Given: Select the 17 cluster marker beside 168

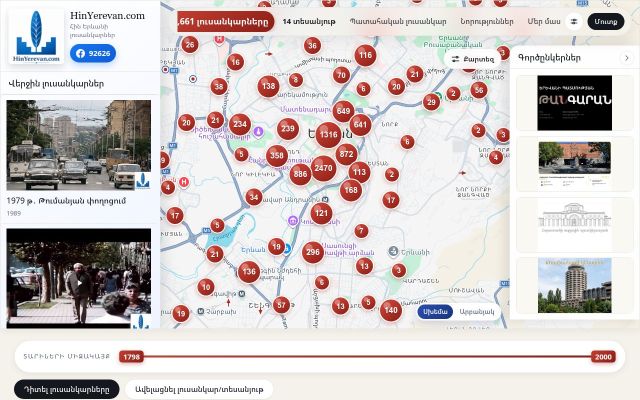Looking at the screenshot, I should 391,200.
